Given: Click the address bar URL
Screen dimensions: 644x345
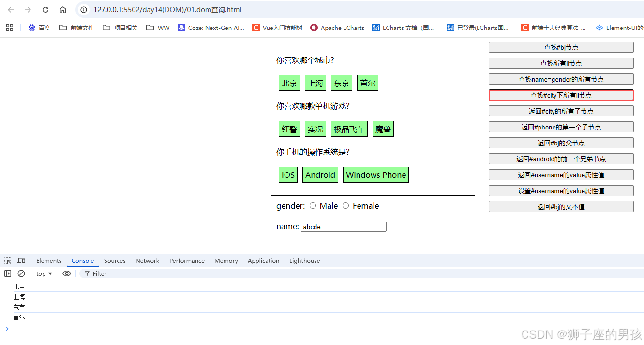Looking at the screenshot, I should 167,10.
